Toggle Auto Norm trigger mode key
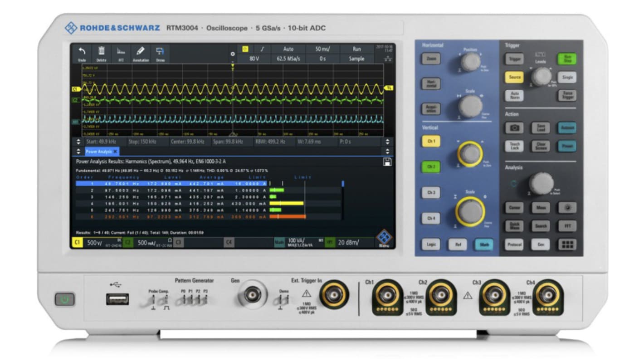Viewport: 644px width, 362px height. pos(514,95)
